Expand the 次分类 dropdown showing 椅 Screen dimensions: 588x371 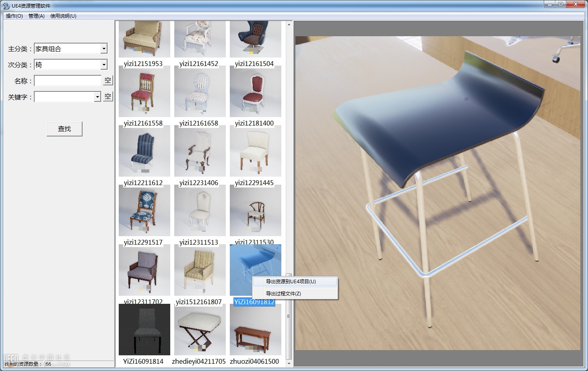click(x=104, y=65)
